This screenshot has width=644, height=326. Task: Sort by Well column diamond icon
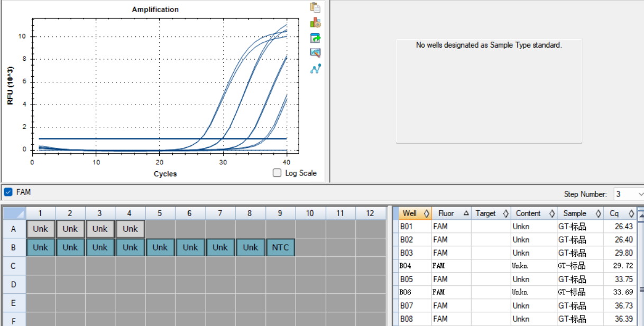click(x=426, y=214)
